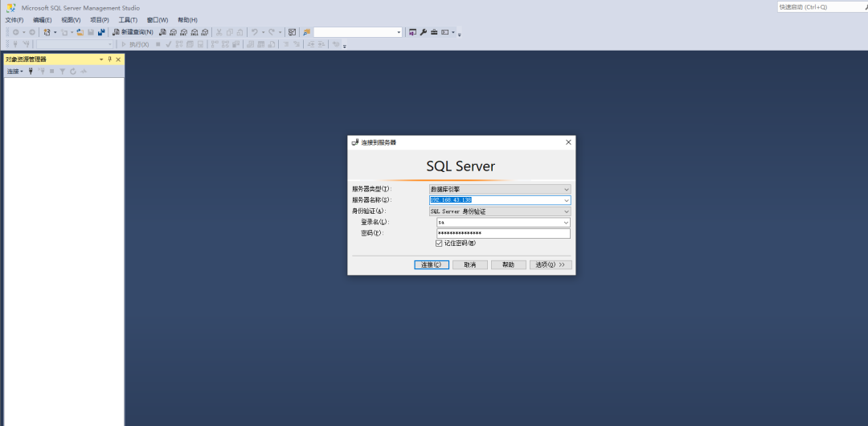Click the Analysis Services DAX Query icon
This screenshot has width=868, height=426.
pos(205,32)
